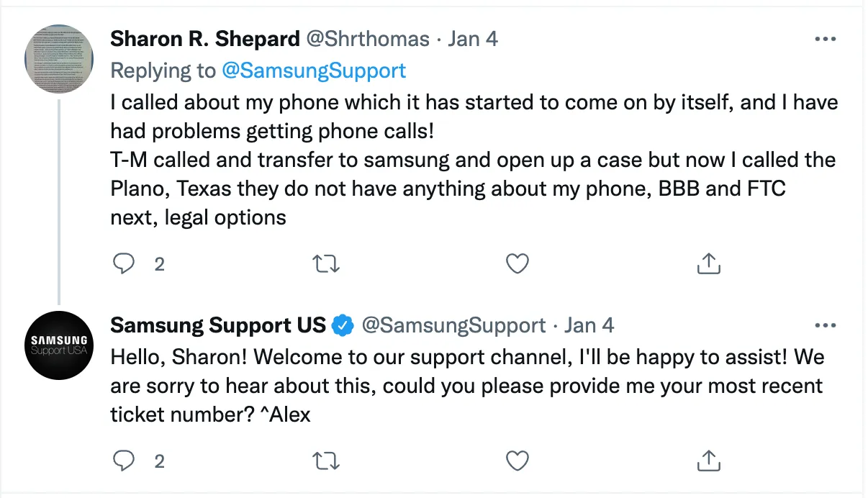Screen dimensions: 868x498
Task: Retweet Sharon R. Shepard's tweet
Action: click(x=327, y=264)
